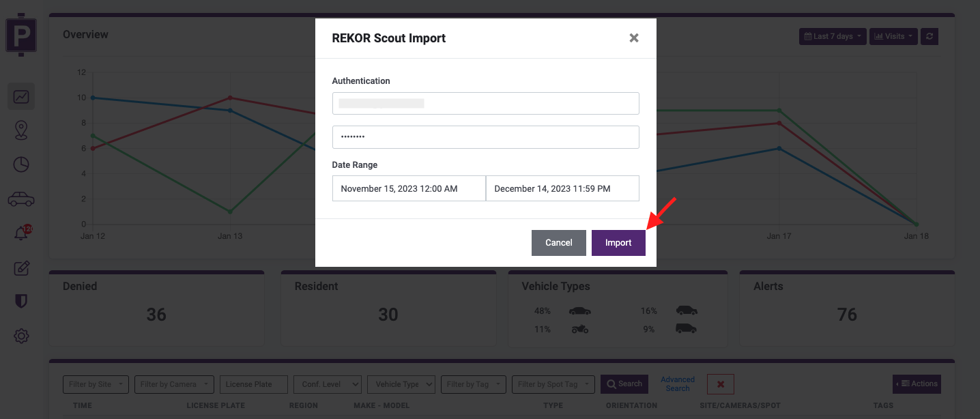The image size is (980, 419).
Task: Open the Actions menu button
Action: [x=917, y=384]
